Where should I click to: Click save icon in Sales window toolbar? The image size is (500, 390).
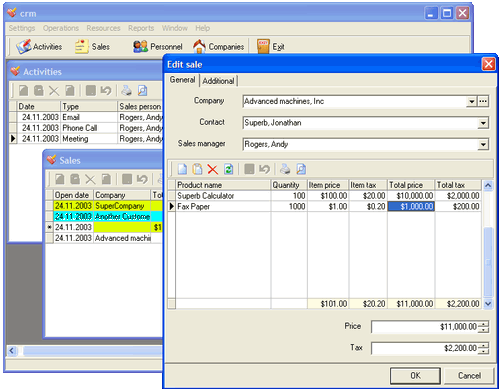coord(127,179)
